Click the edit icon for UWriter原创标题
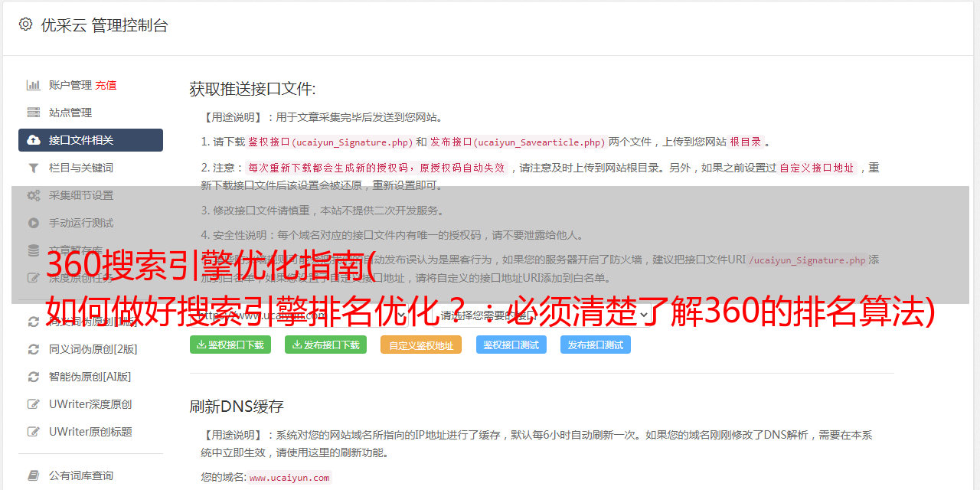 (34, 432)
